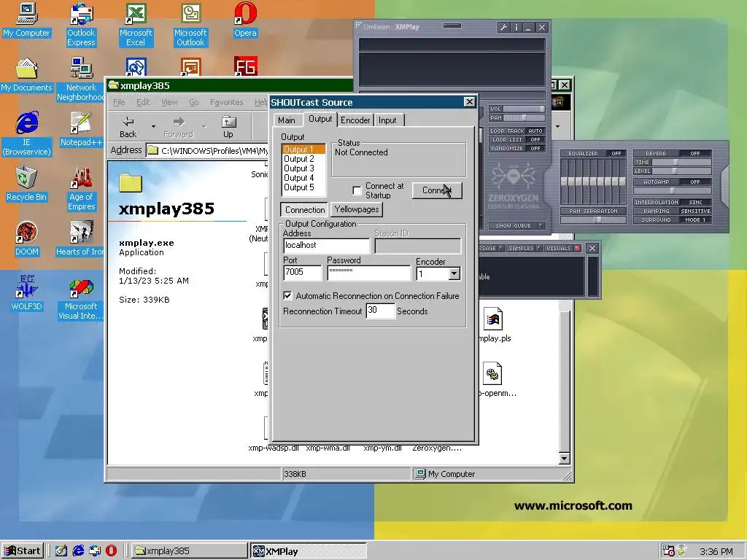Viewport: 747px width, 560px height.
Task: Open the Windows Start menu
Action: (23, 551)
